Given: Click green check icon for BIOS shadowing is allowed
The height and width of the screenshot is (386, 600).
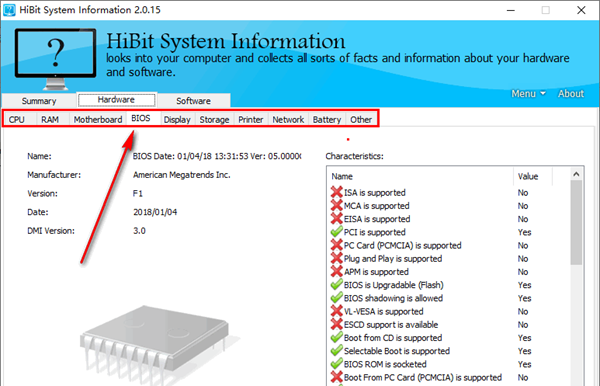Looking at the screenshot, I should coord(336,298).
